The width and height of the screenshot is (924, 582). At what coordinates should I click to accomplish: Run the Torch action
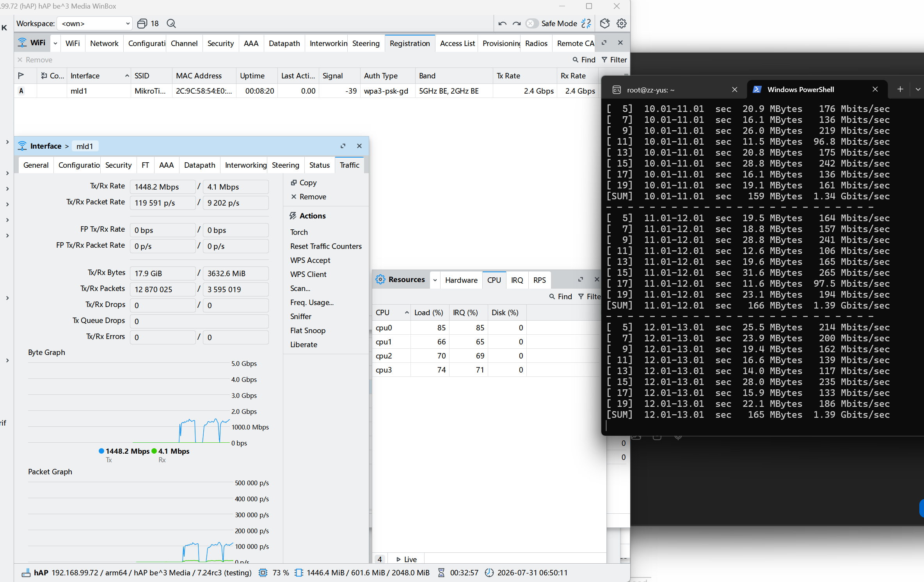point(299,232)
